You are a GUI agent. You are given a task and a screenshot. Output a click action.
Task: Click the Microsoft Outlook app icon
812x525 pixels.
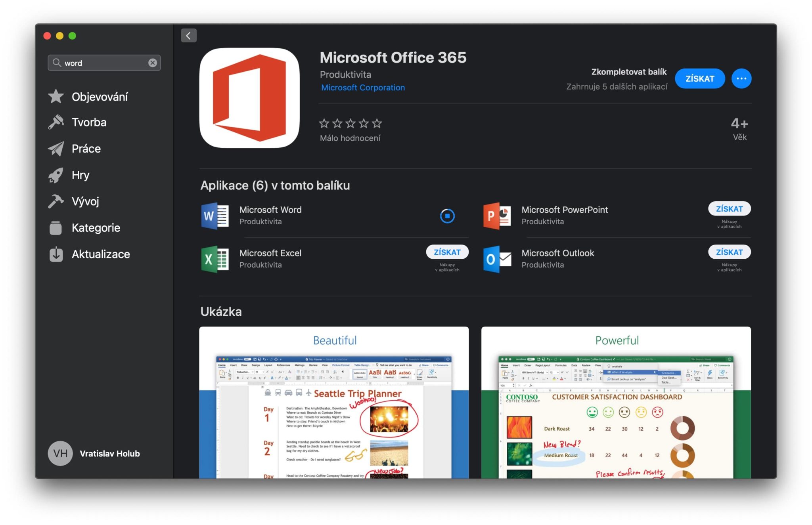coord(497,260)
